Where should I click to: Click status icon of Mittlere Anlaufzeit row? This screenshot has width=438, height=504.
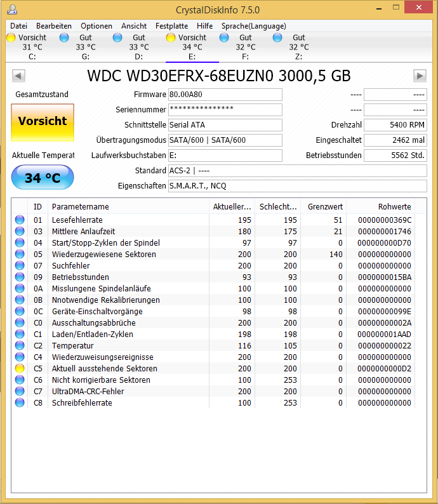20,232
